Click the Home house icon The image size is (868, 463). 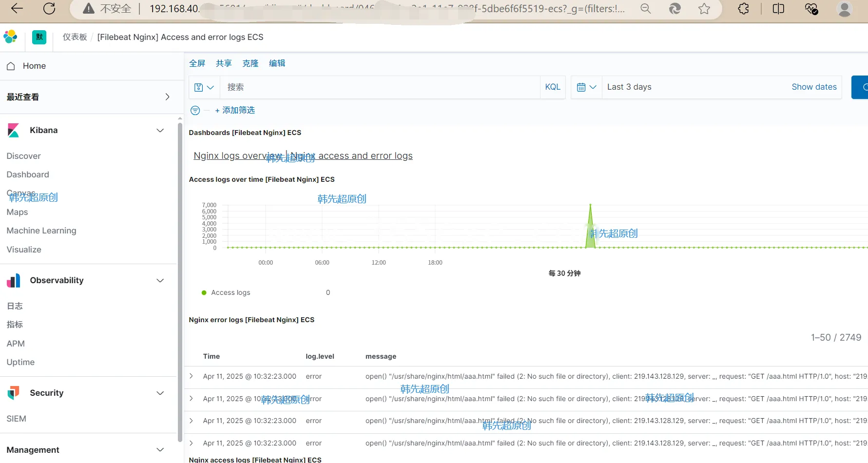(11, 66)
